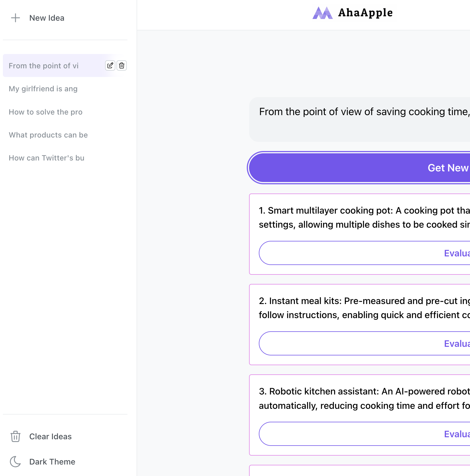The image size is (470, 476).
Task: Click the AhaApple title text
Action: [x=365, y=13]
